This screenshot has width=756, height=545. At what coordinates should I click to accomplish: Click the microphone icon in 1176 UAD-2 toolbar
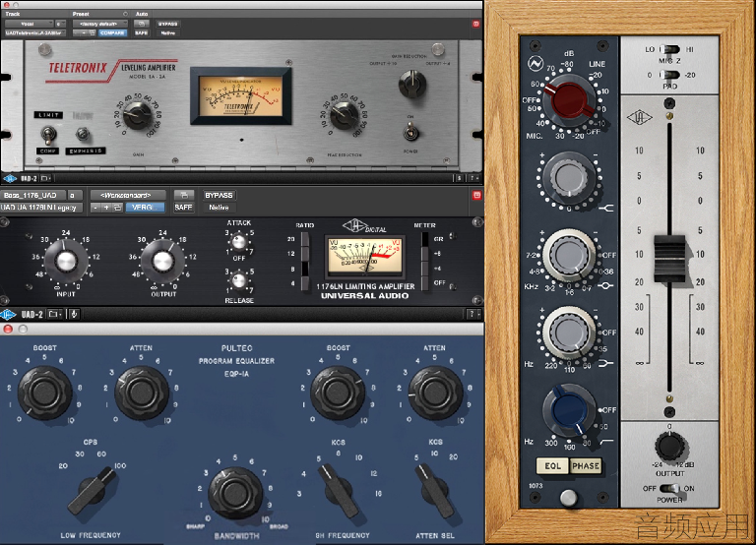pyautogui.click(x=74, y=315)
